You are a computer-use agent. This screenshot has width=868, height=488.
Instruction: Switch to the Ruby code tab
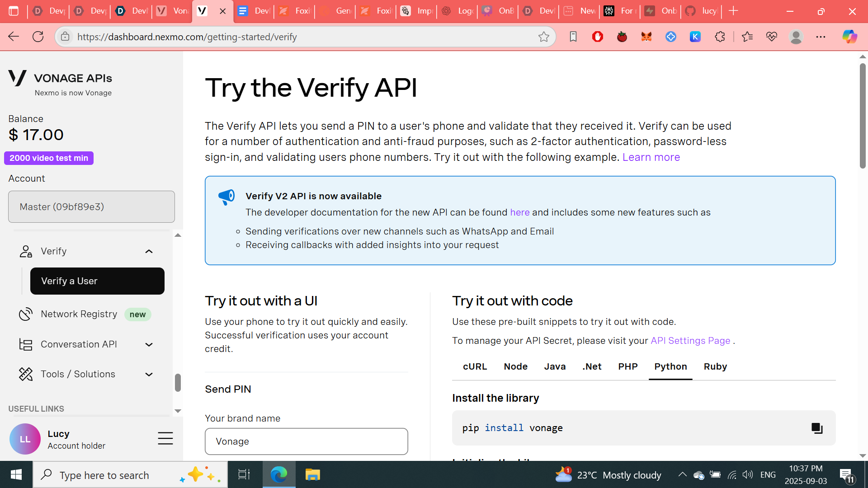(715, 366)
